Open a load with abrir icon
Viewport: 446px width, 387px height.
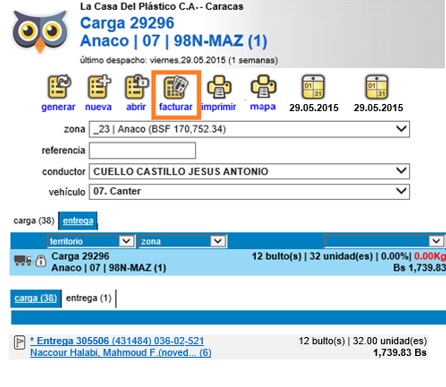(x=136, y=87)
